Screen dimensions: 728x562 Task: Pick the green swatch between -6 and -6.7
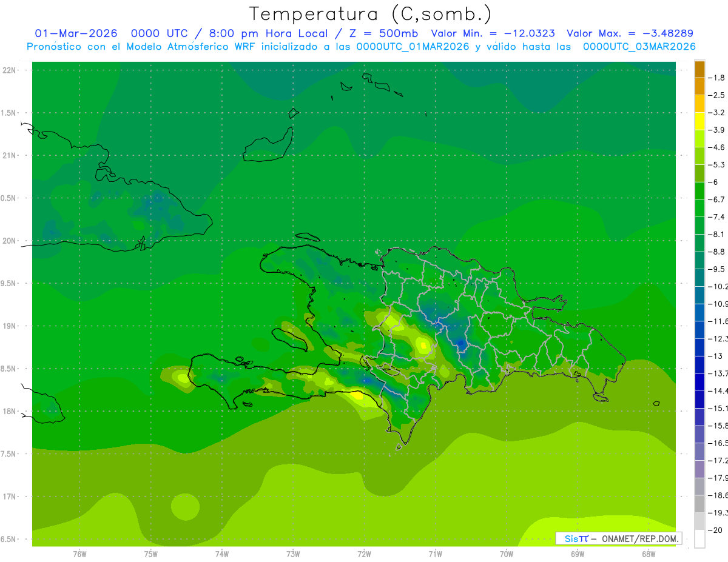[x=699, y=191]
